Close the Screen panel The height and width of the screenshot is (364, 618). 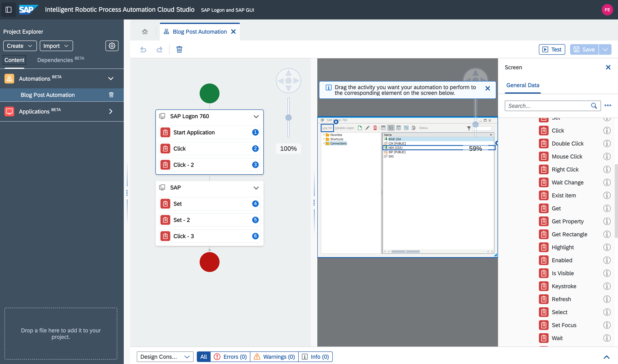tap(608, 67)
